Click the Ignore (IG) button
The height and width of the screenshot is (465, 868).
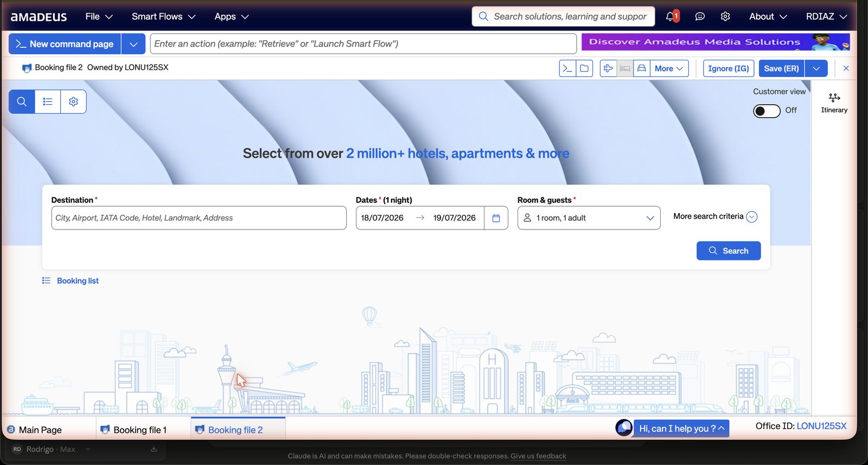pos(729,68)
